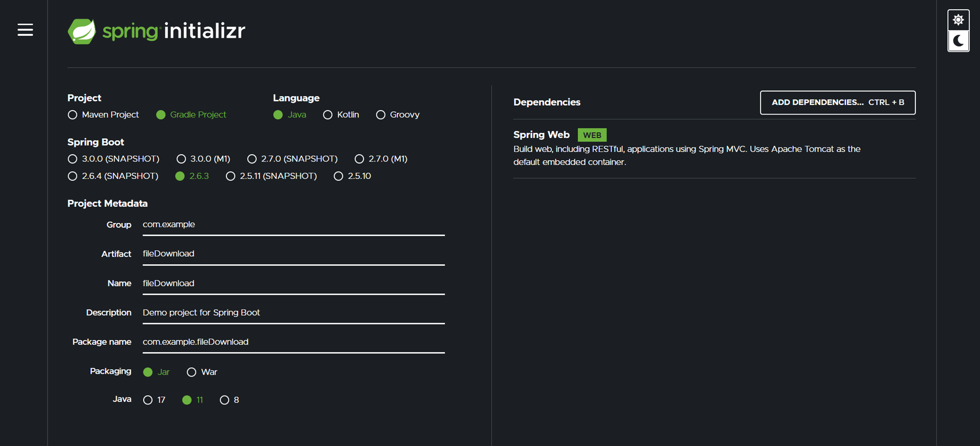
Task: Click the Project Metadata heading
Action: click(x=107, y=203)
